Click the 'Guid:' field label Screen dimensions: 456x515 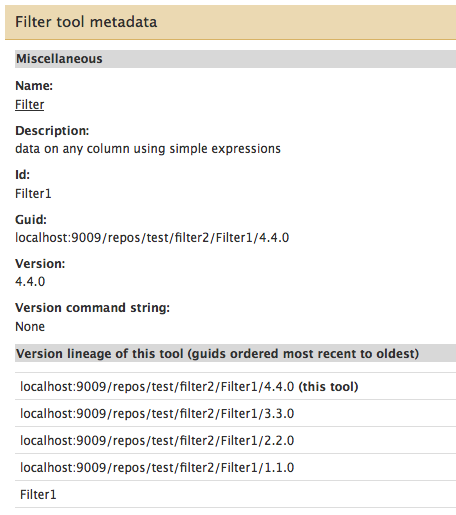coord(31,220)
